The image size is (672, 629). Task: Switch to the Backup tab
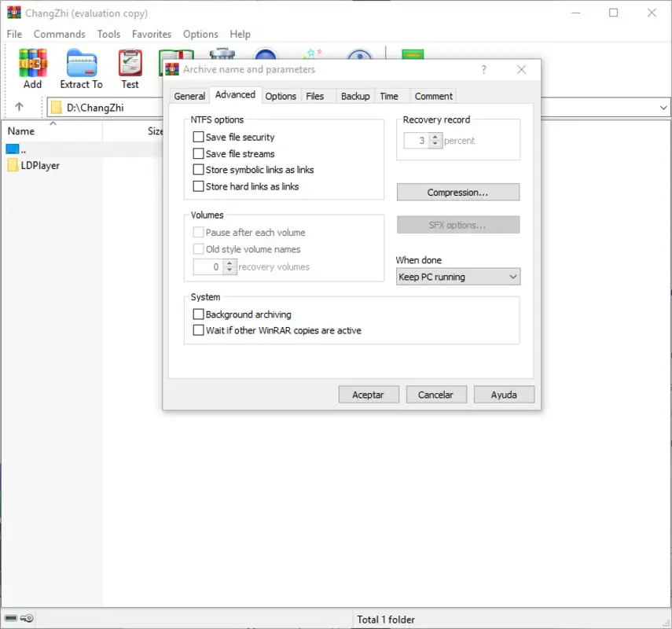[354, 95]
